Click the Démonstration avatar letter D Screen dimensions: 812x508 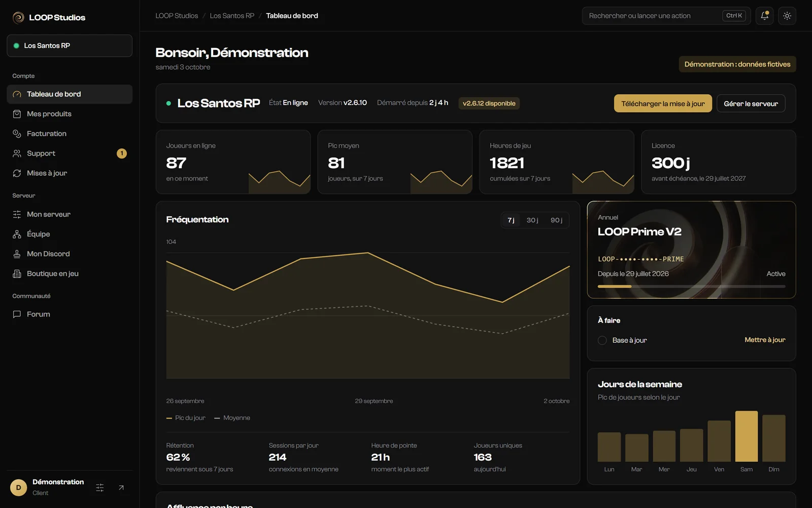[19, 488]
